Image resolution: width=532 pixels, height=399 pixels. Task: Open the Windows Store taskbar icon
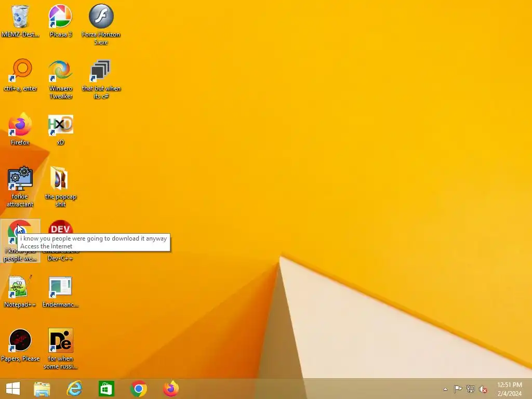106,389
